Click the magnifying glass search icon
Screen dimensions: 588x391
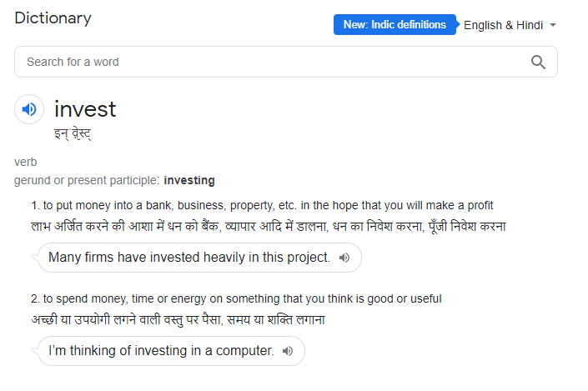click(538, 62)
